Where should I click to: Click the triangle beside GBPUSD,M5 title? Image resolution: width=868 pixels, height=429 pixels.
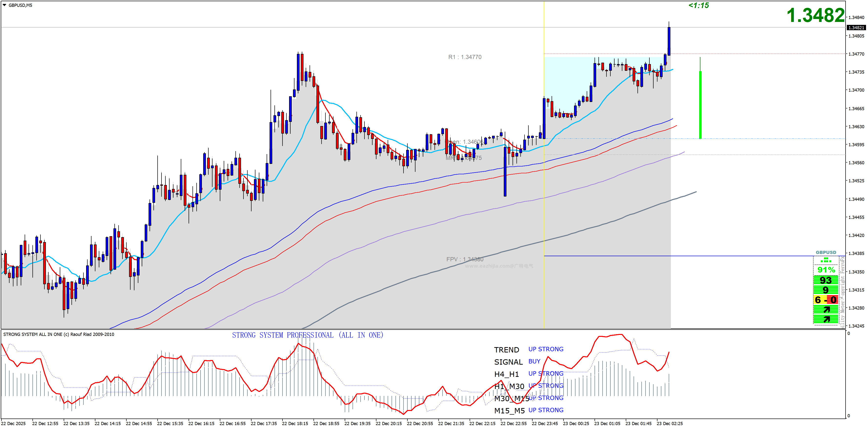tap(4, 5)
